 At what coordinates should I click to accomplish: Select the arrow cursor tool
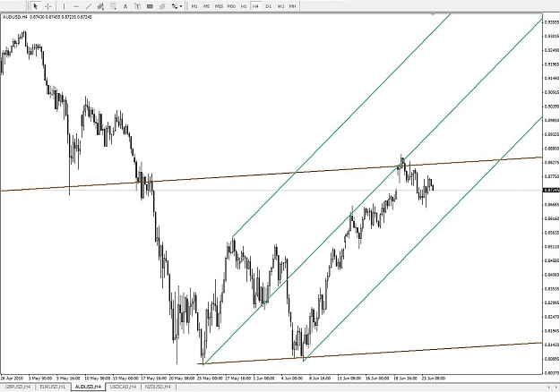[x=35, y=6]
